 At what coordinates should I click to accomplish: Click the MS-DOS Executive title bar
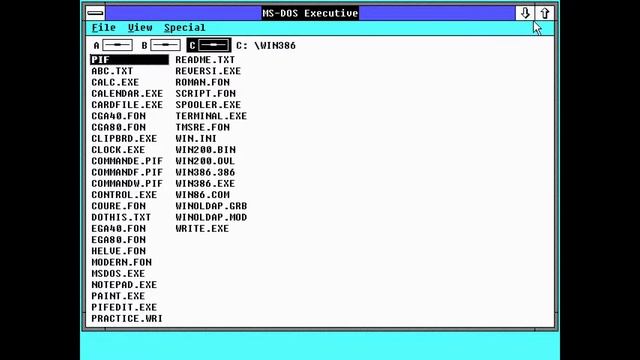point(310,13)
